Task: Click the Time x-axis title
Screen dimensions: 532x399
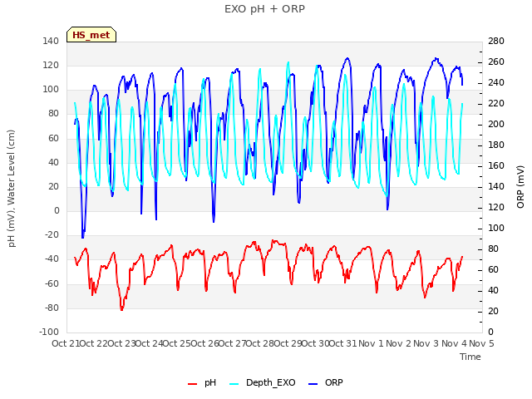Action: (470, 357)
